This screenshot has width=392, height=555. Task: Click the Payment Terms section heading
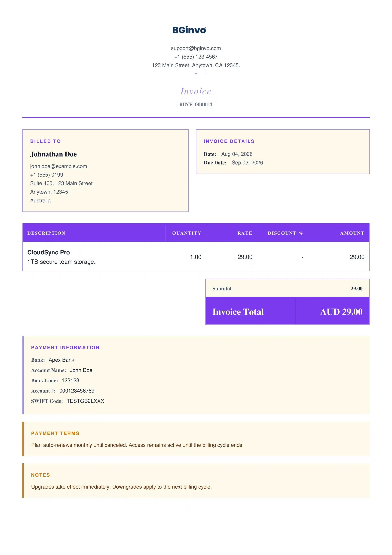click(x=55, y=433)
